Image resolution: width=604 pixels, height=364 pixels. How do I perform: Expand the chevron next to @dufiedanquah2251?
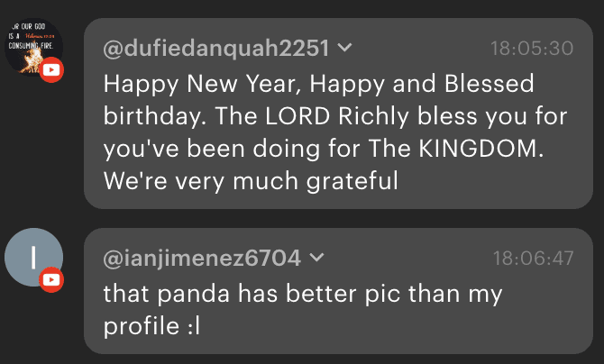click(343, 48)
